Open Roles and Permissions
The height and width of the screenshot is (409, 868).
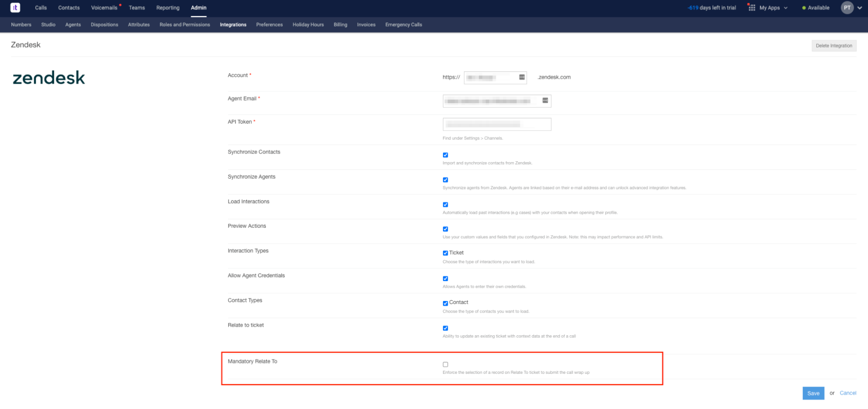point(185,25)
